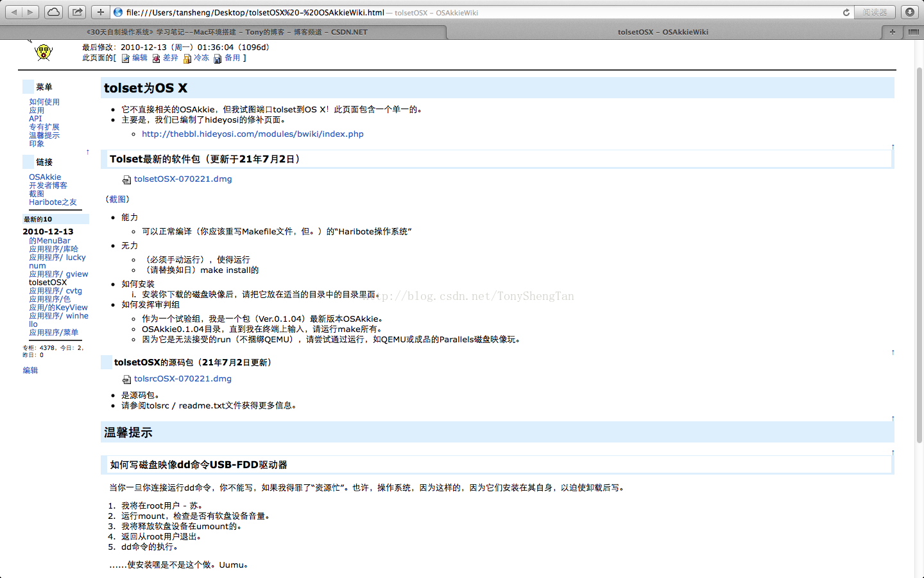
Task: Open the thebbl.hideyosi.com URL link
Action: point(253,134)
